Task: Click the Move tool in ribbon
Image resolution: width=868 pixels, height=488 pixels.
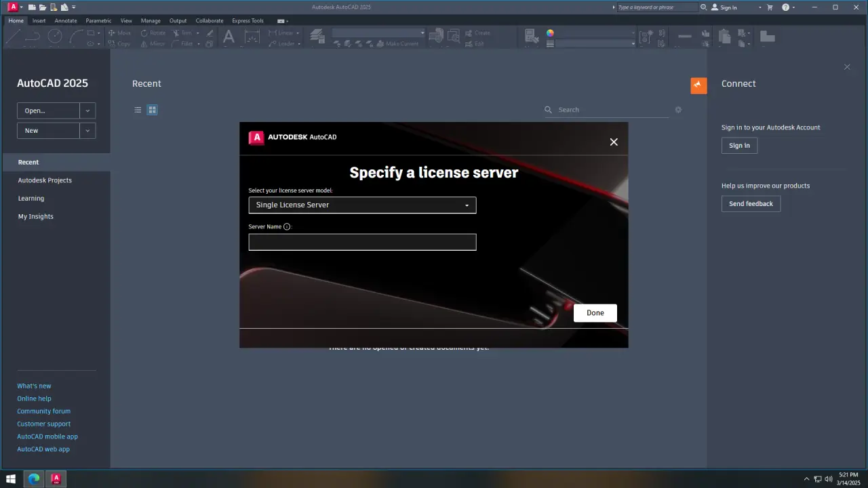Action: point(119,33)
